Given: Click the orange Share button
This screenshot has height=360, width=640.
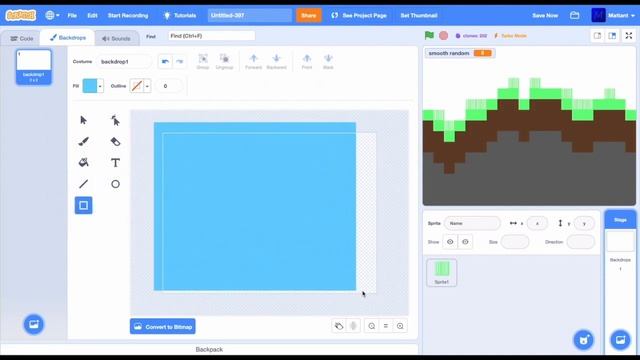Looking at the screenshot, I should [309, 16].
